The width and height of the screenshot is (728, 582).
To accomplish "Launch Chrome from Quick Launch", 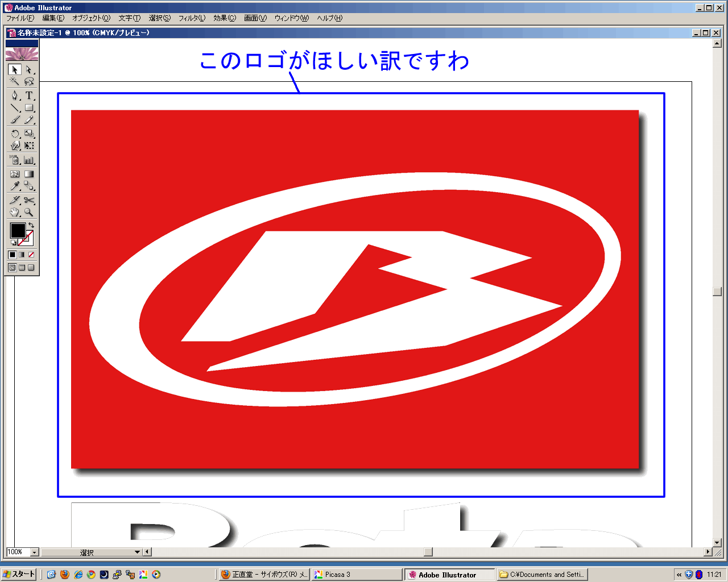I will coord(91,575).
